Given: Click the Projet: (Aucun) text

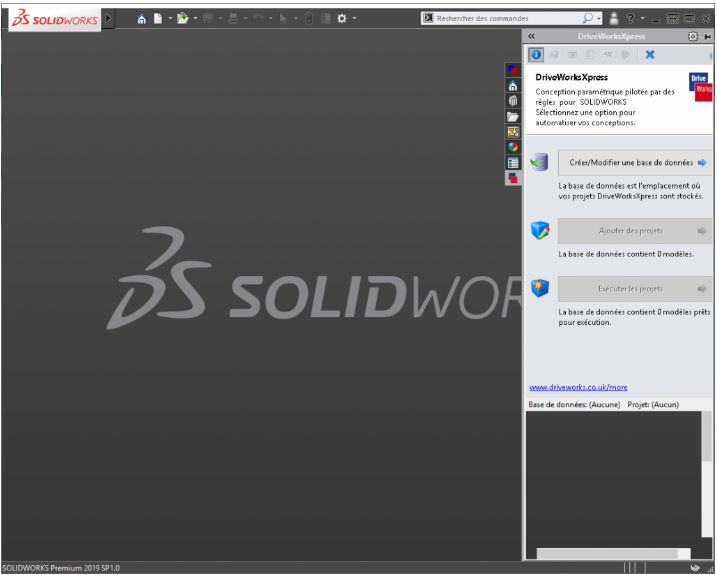Looking at the screenshot, I should pos(653,404).
